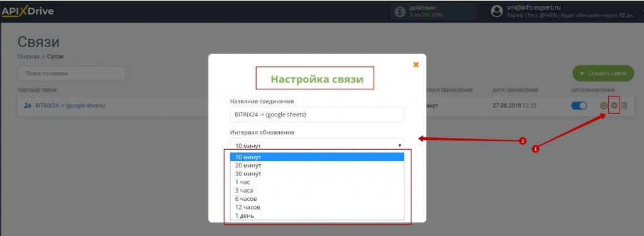This screenshot has height=236, width=644.
Task: Click the Связи page heading
Action: (x=38, y=42)
